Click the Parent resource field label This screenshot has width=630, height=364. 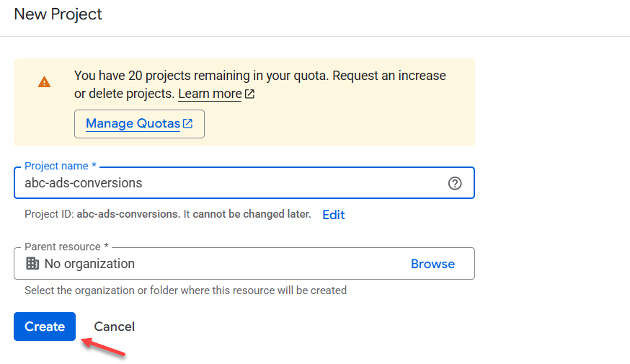[x=66, y=247]
